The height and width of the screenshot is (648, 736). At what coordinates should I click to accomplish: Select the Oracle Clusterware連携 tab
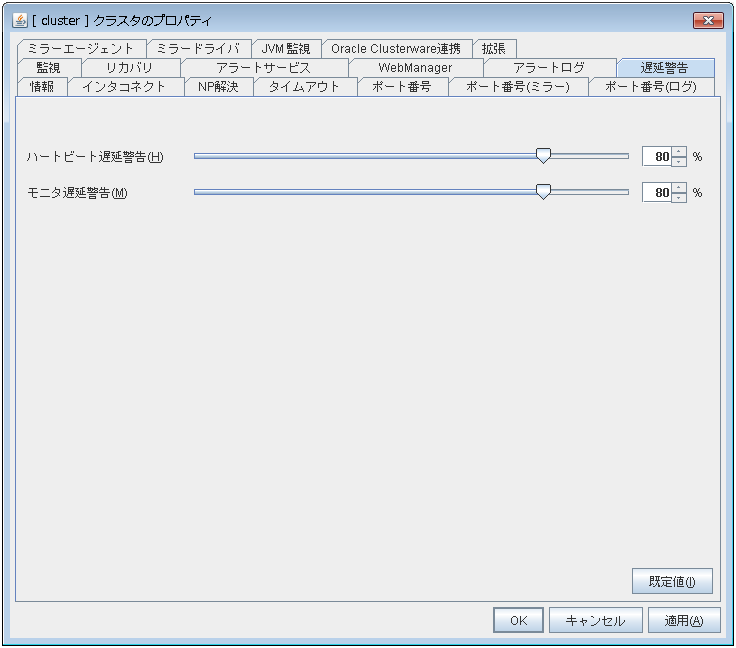coord(396,49)
